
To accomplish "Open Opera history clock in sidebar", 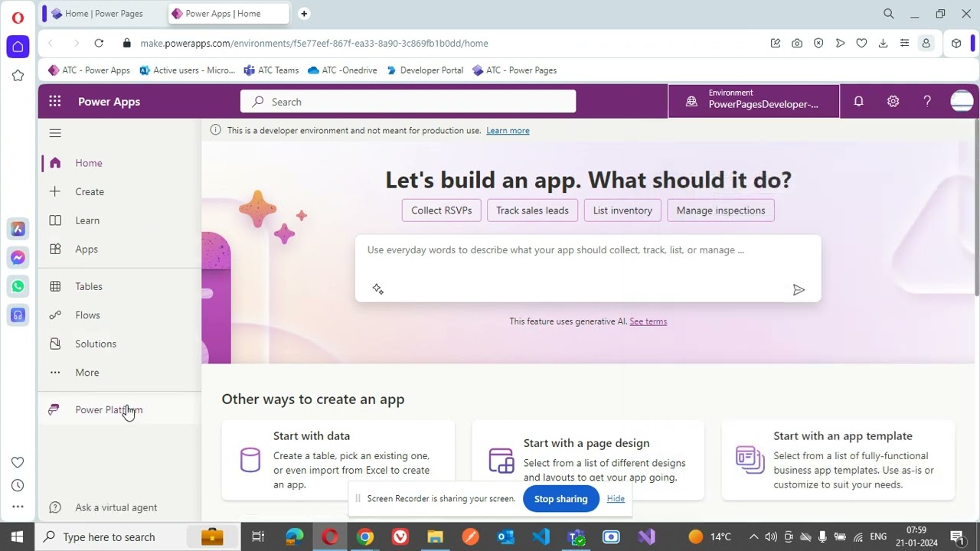I will pos(18,485).
